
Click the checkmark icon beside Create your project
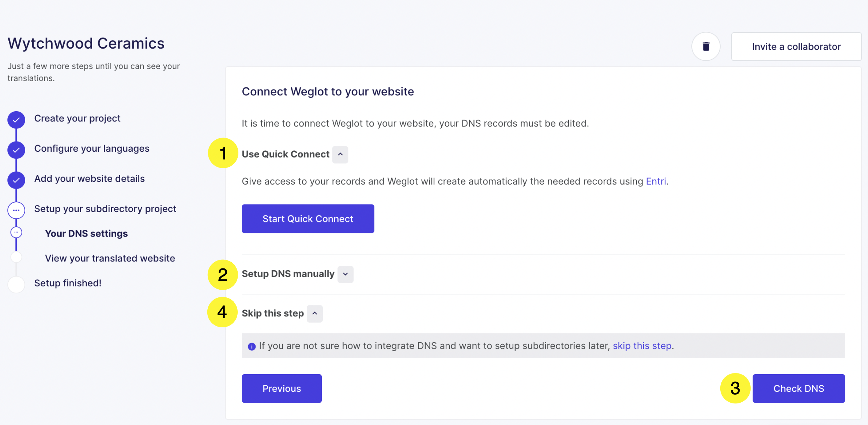[x=16, y=120]
